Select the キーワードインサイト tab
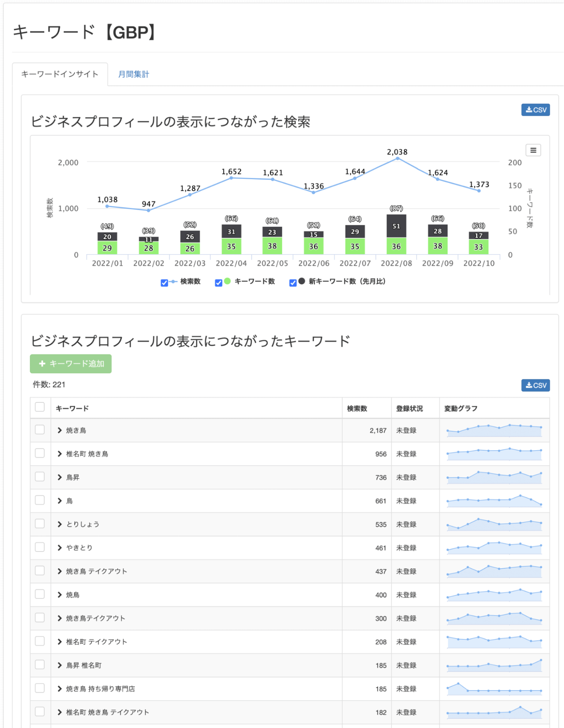The height and width of the screenshot is (728, 564). point(60,74)
